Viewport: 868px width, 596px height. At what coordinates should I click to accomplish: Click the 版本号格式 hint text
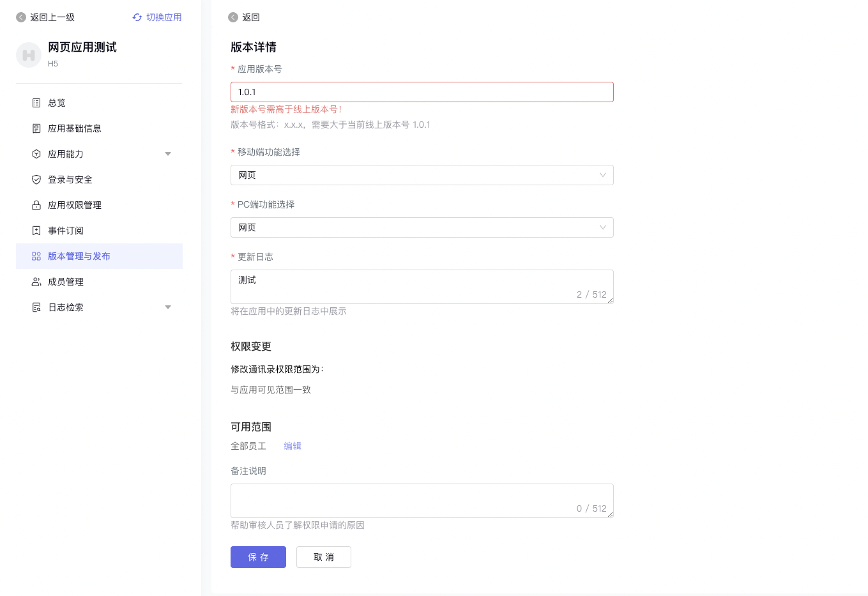click(330, 125)
